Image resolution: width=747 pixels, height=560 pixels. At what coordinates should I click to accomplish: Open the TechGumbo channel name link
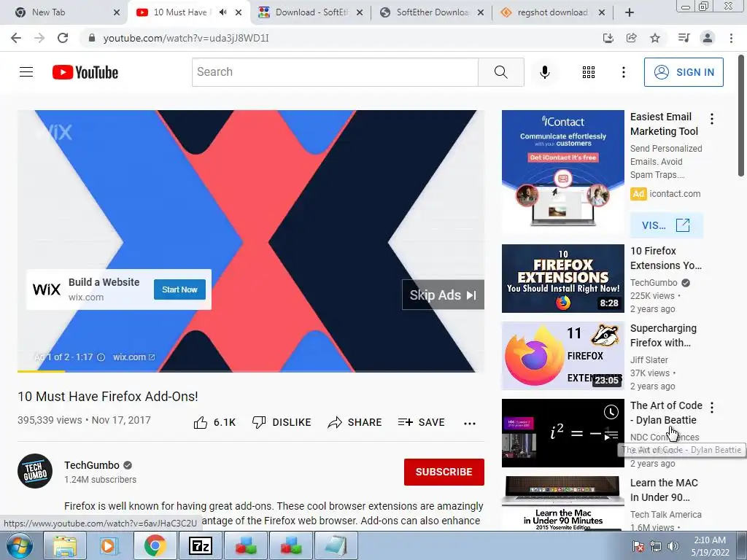coord(92,465)
